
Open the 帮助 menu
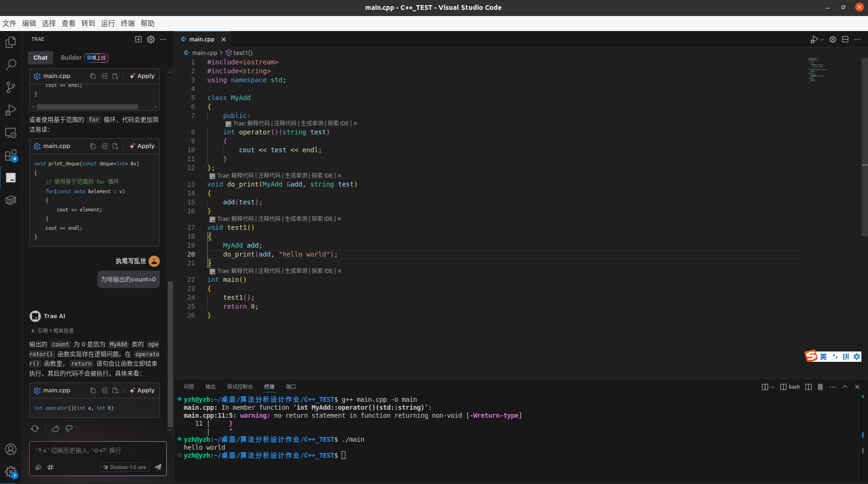[x=148, y=23]
